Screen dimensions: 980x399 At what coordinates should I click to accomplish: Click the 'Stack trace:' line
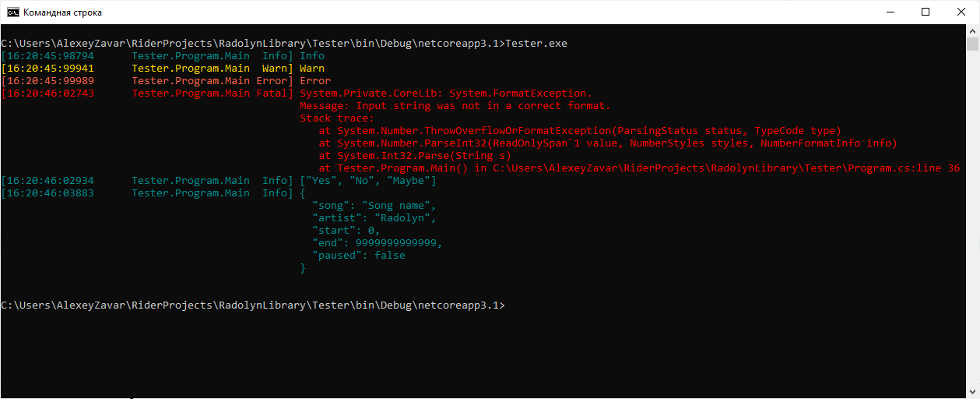pos(337,118)
